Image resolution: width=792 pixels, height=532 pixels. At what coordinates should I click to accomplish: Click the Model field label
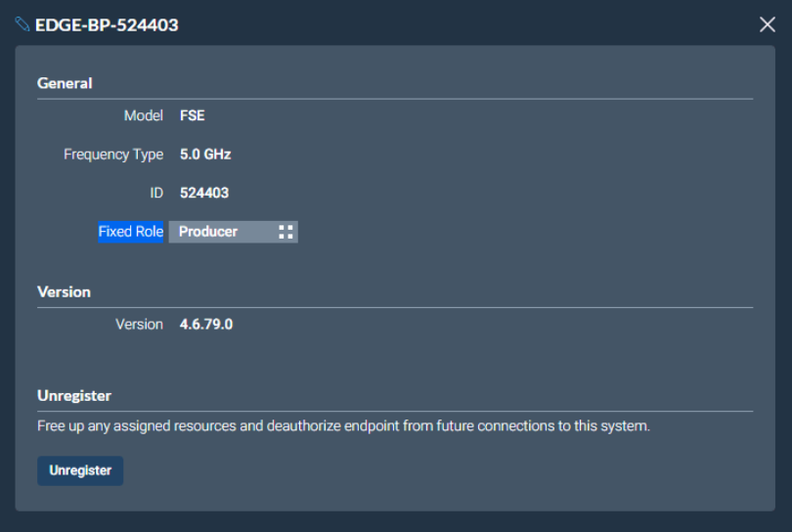144,115
